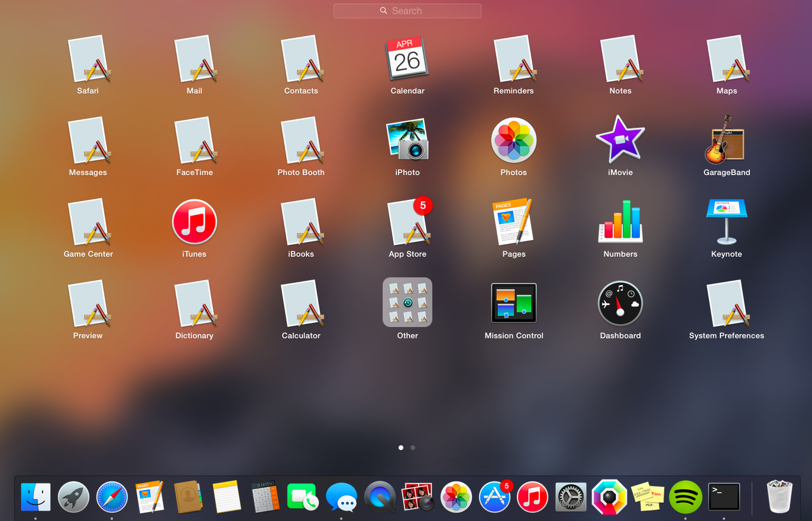The image size is (812, 521).
Task: Open the Dashboard app
Action: (x=620, y=303)
